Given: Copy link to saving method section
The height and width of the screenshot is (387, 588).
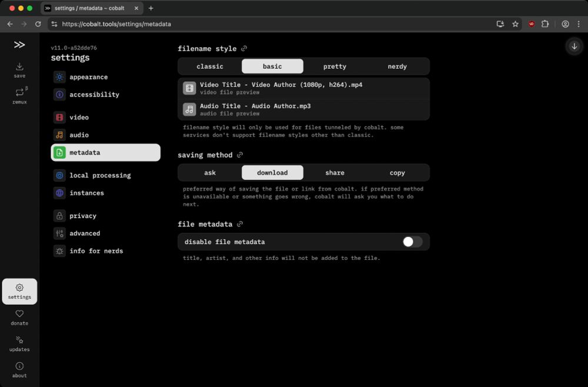Looking at the screenshot, I should 240,155.
